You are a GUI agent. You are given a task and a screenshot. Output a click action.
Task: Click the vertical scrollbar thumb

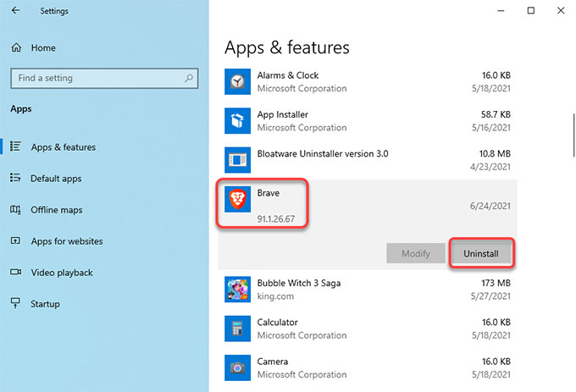[573, 135]
